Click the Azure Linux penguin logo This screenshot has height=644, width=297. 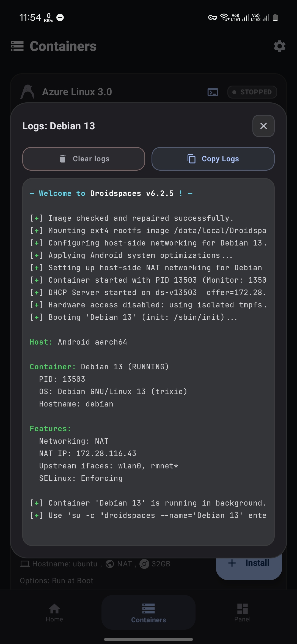(27, 92)
